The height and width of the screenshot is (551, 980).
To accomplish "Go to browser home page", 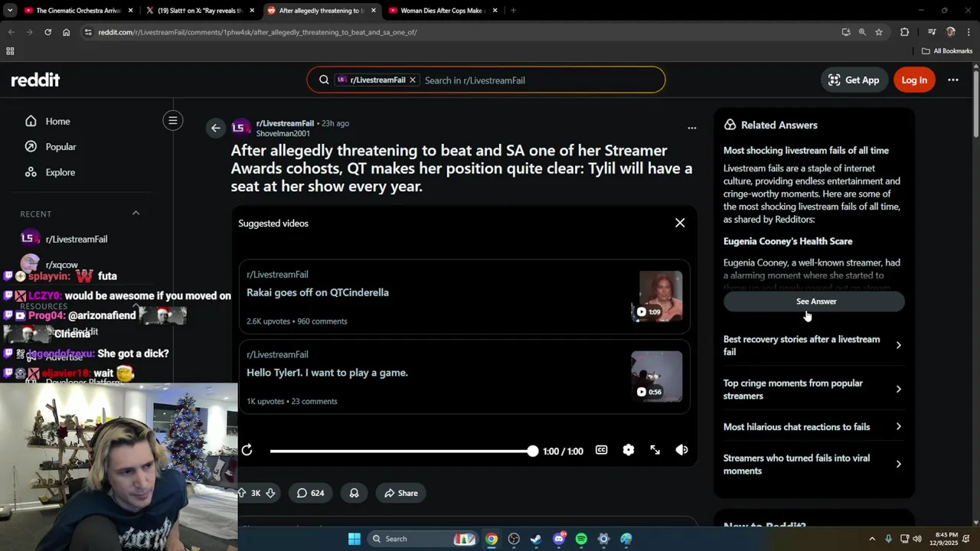I will 67,32.
